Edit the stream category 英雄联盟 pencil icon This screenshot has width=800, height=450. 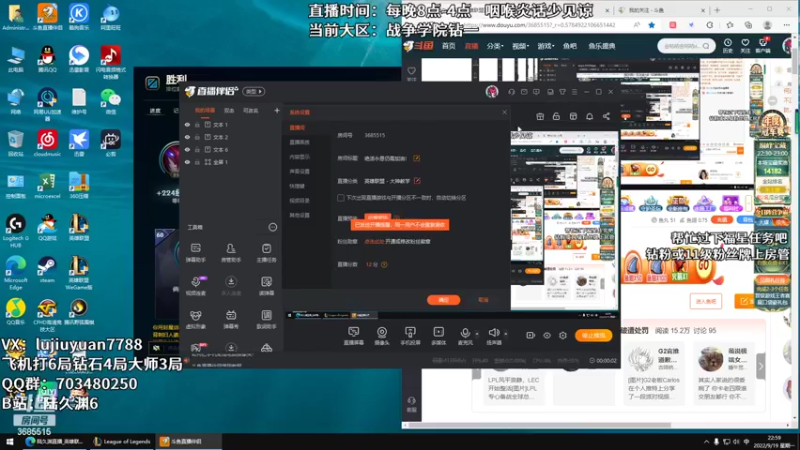click(x=417, y=181)
